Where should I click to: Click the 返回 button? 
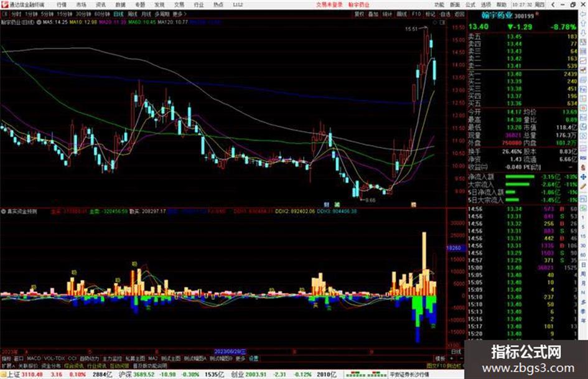pyautogui.click(x=459, y=14)
